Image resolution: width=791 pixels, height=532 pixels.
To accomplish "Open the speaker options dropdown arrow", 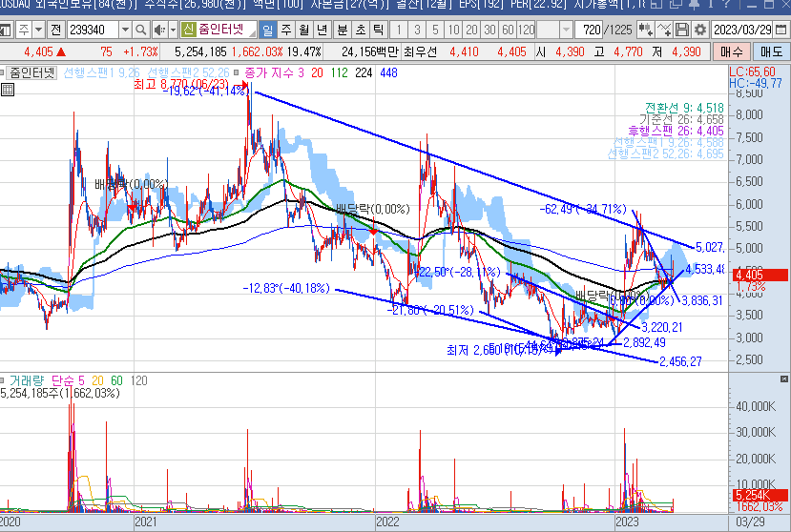I will tap(173, 30).
